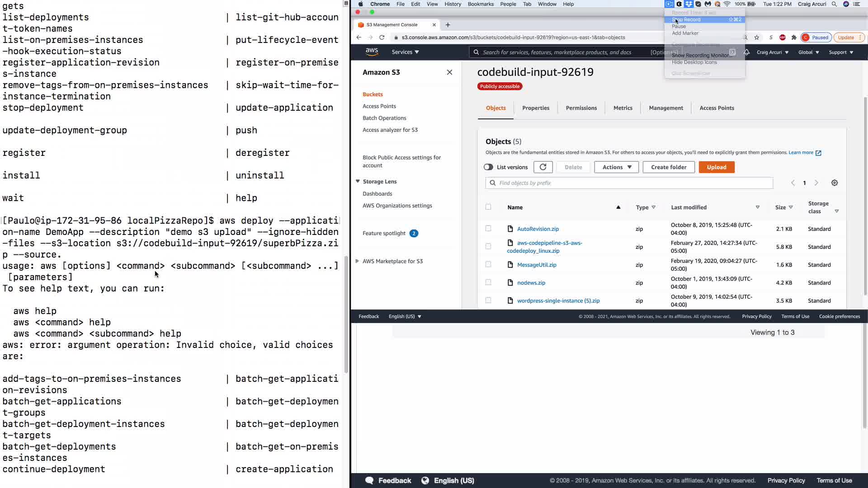Screen dimensions: 868x488
Task: Click the orange Upload button
Action: [717, 167]
